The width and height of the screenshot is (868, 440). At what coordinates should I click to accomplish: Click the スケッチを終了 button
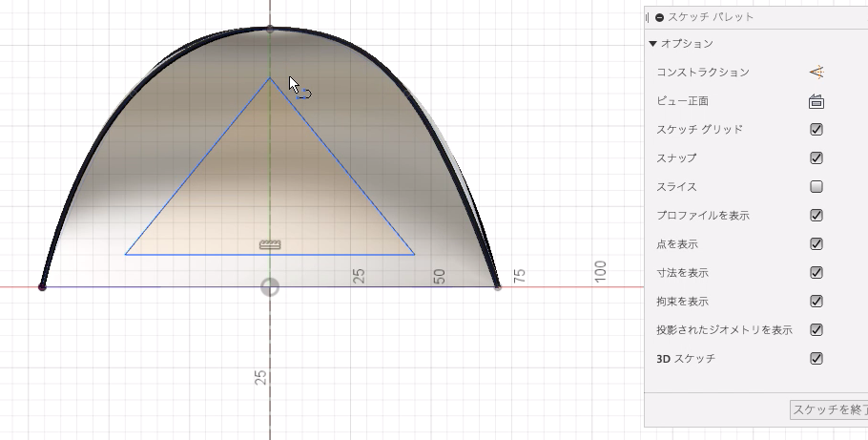pyautogui.click(x=829, y=409)
